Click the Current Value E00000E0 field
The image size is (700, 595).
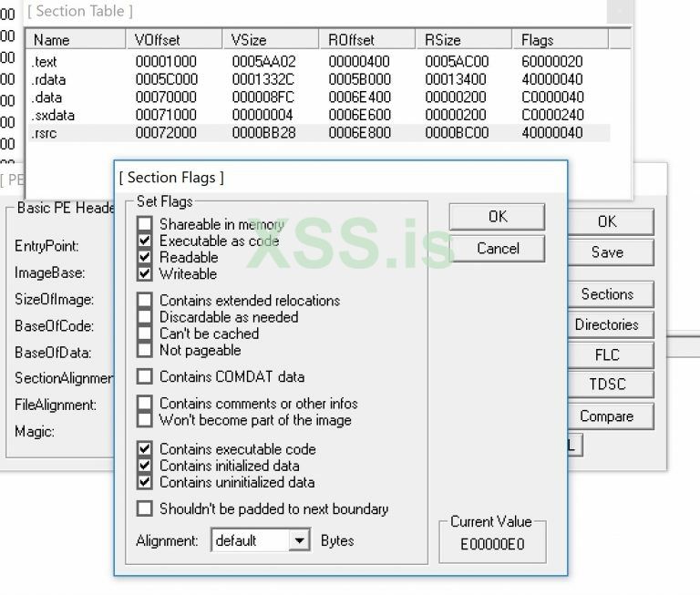click(492, 544)
